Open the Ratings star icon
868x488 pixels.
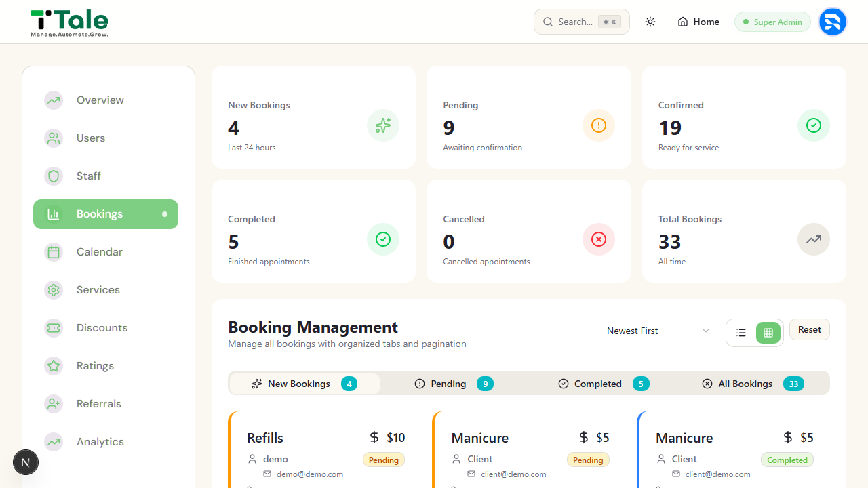(54, 366)
